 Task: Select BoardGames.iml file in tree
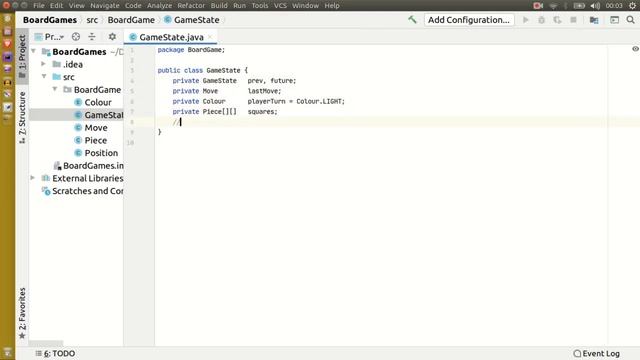click(x=93, y=165)
